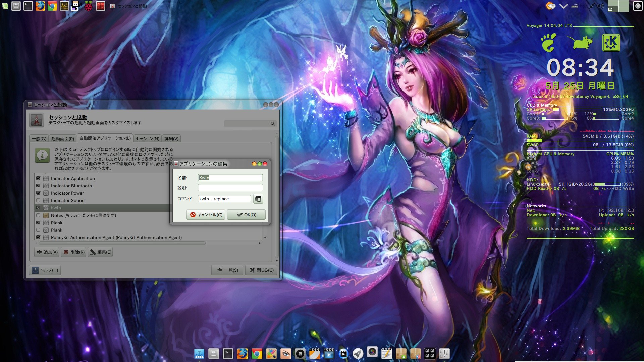The width and height of the screenshot is (644, 362).
Task: Enable Indicator Sound autostart checkbox
Action: coord(38,200)
